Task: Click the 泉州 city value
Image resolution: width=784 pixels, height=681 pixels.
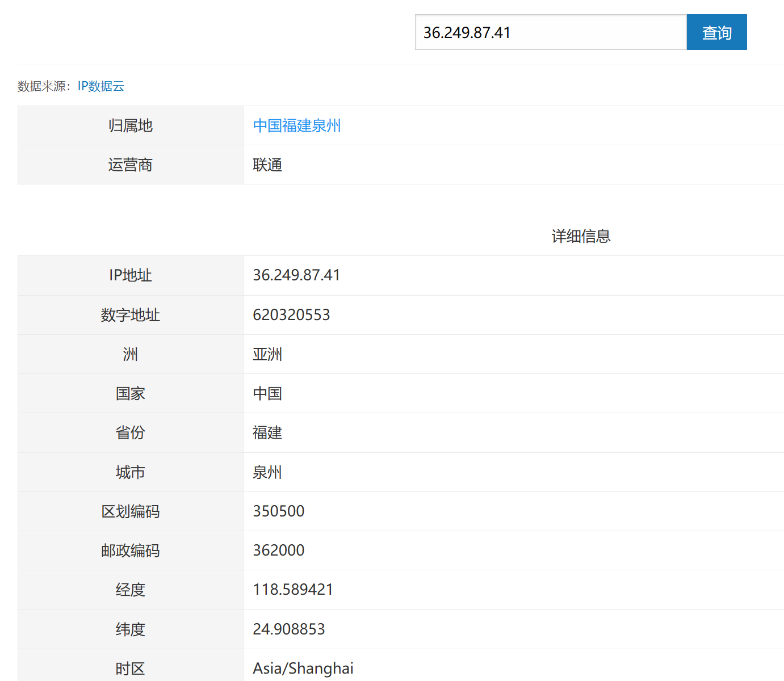Action: click(x=267, y=472)
